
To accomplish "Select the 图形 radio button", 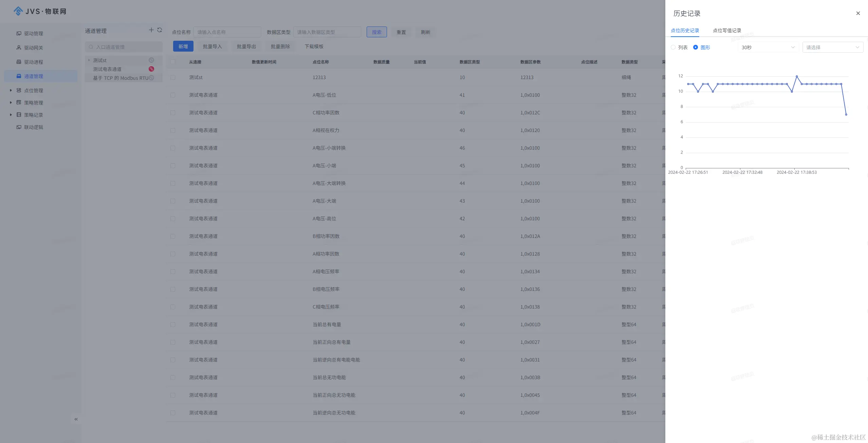I will 695,47.
